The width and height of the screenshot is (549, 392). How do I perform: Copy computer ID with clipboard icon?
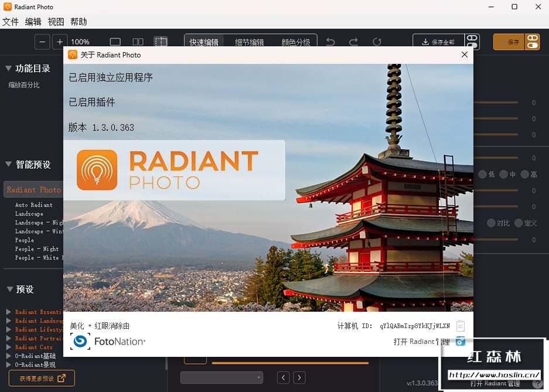tap(461, 326)
